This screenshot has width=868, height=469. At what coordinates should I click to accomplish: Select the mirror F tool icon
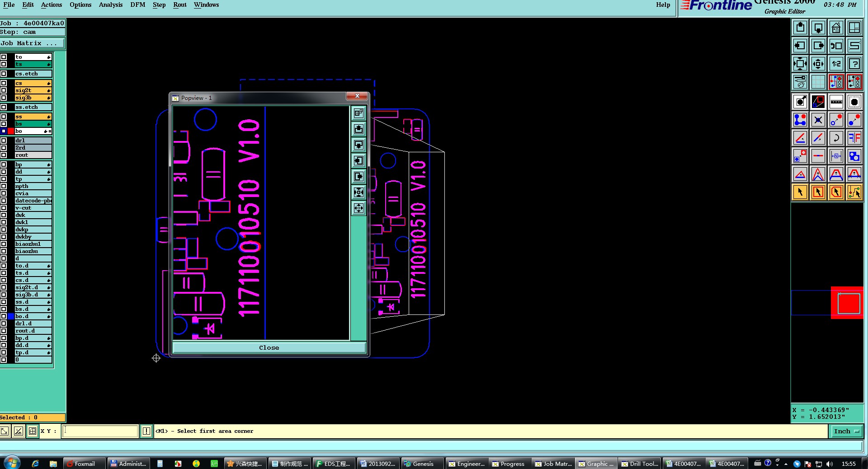tap(854, 138)
